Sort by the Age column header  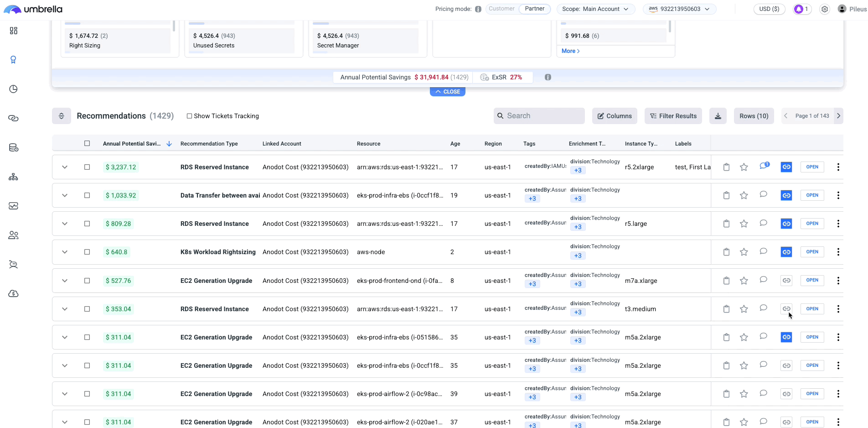(x=455, y=144)
